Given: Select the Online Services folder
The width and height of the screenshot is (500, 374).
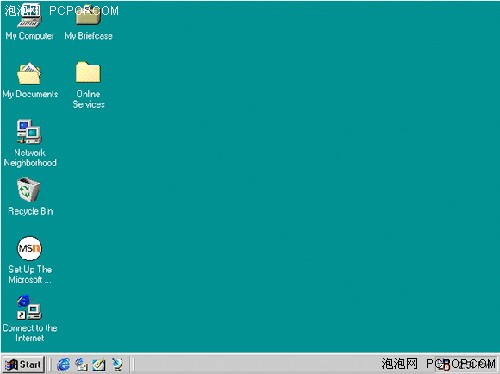Looking at the screenshot, I should [x=88, y=72].
